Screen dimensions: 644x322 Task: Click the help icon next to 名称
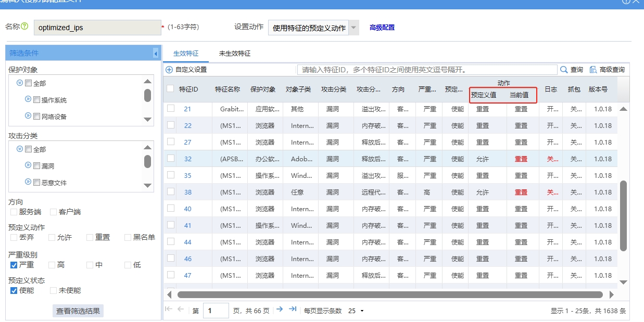click(x=24, y=27)
